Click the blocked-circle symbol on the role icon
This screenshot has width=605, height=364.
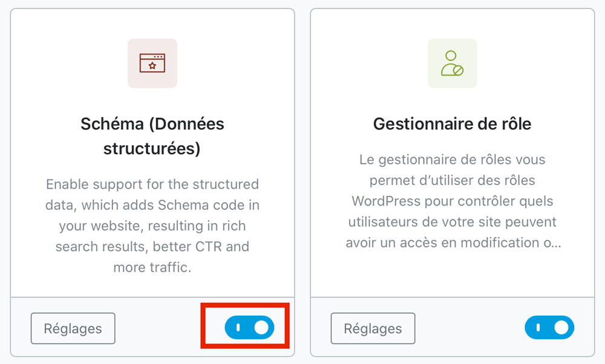click(458, 71)
